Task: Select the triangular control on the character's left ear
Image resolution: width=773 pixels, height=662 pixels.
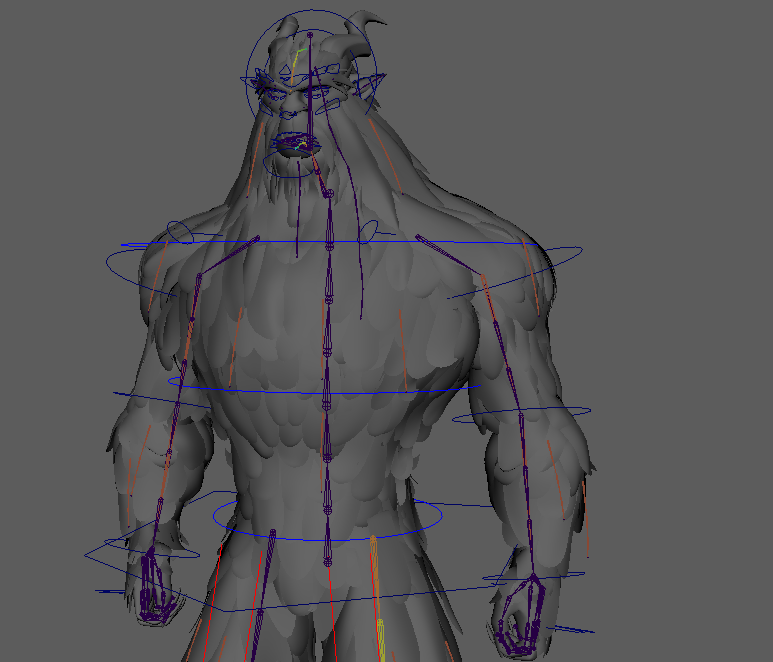Action: point(374,82)
